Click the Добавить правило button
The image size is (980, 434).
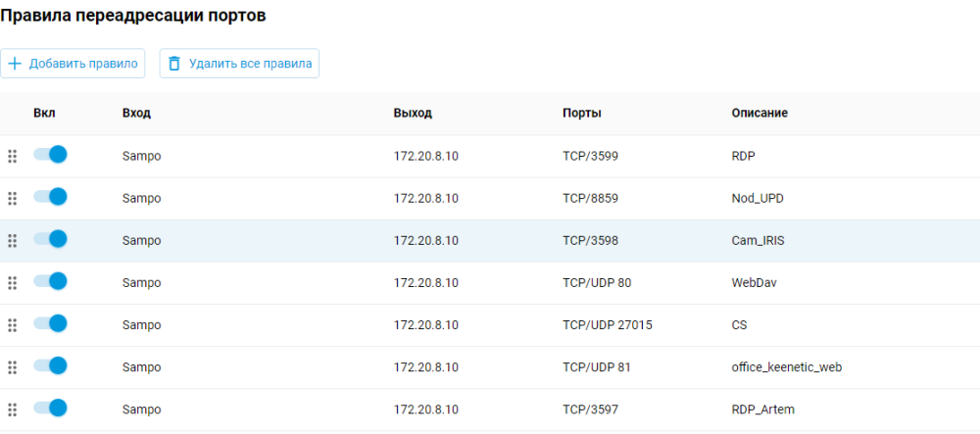click(x=73, y=64)
